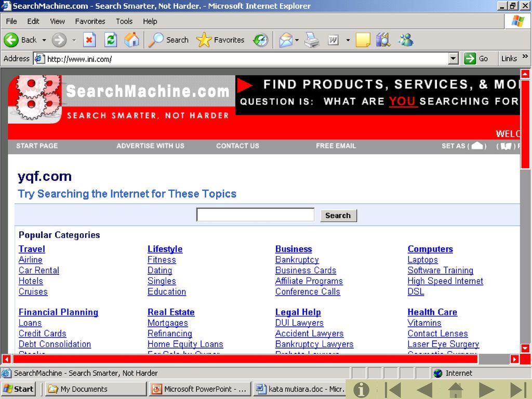Click the vertical scrollbar up arrow
Image resolution: width=532 pixels, height=399 pixels.
pos(525,74)
